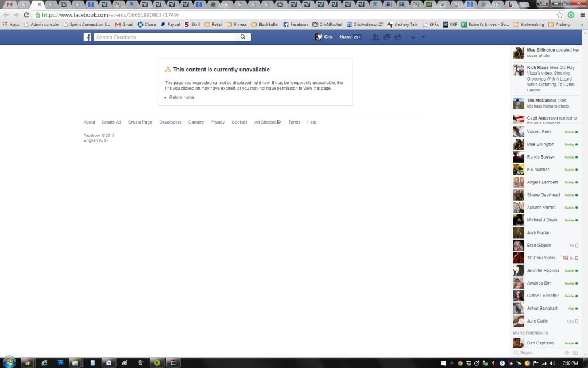Open Cookies footer link
588x368 pixels.
pos(239,122)
